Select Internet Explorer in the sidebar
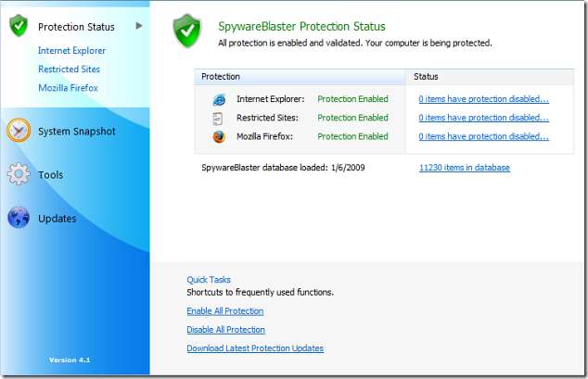Image resolution: width=588 pixels, height=379 pixels. tap(71, 51)
